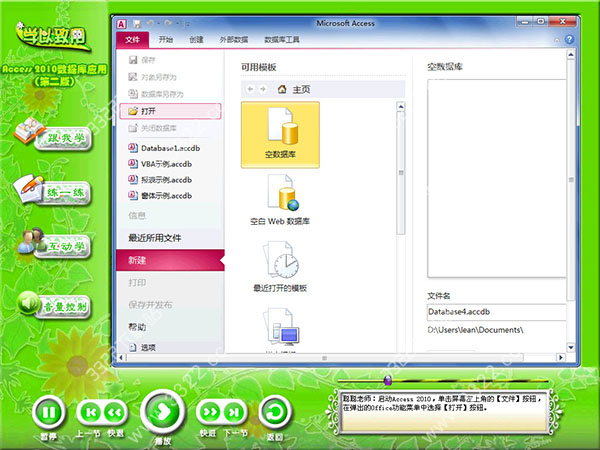Open the quick access toolbar customize dropdown
This screenshot has height=450, width=600.
coord(188,24)
